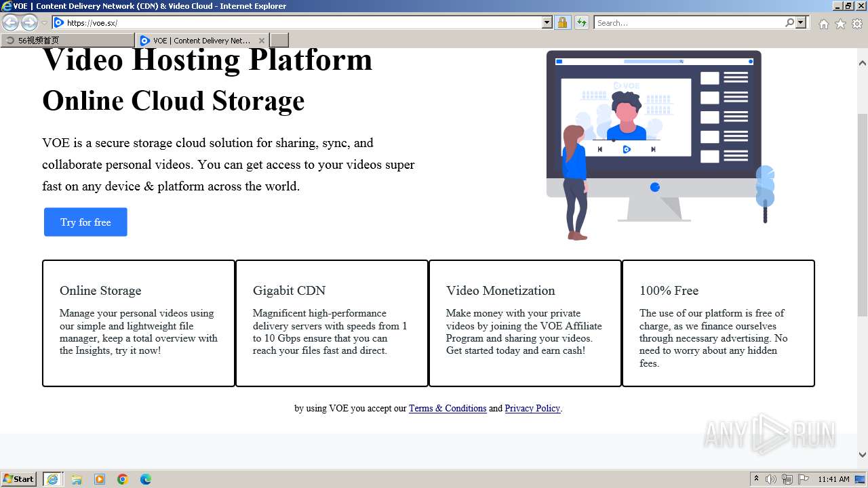Select the Gigabit CDN card heading
Image resolution: width=868 pixels, height=488 pixels.
(289, 291)
